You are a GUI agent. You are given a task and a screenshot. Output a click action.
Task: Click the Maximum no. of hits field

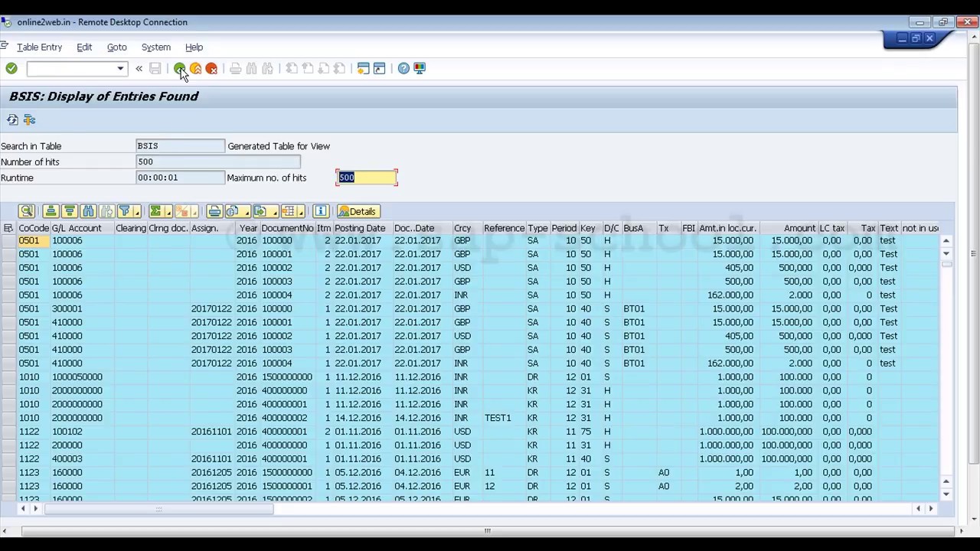[x=367, y=178]
